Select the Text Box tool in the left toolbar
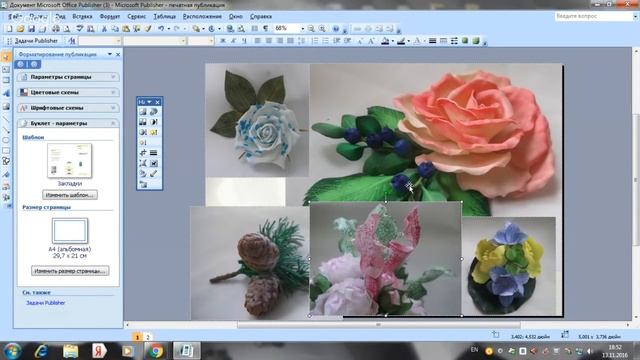Viewport: 640px width, 360px height. [x=6, y=69]
